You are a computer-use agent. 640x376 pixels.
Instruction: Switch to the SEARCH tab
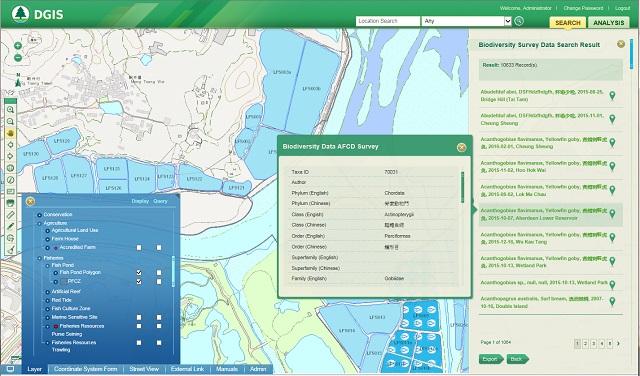(567, 23)
